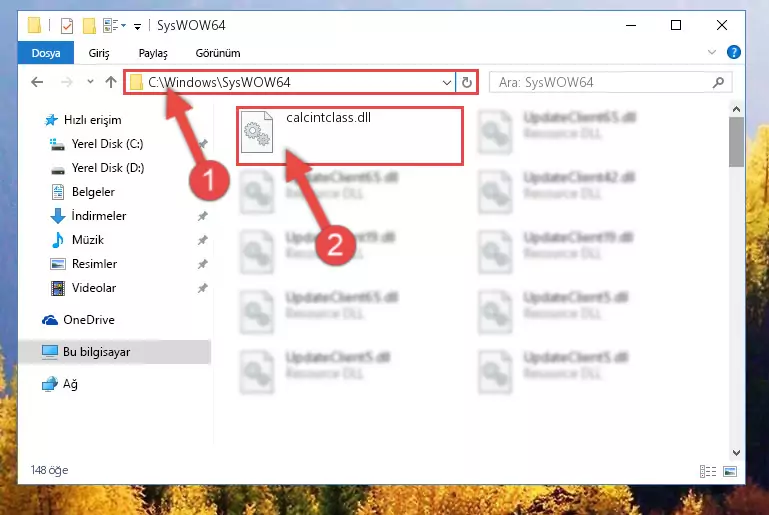Click the Forward navigation arrow
Screen dimensions: 769x515
[67, 82]
